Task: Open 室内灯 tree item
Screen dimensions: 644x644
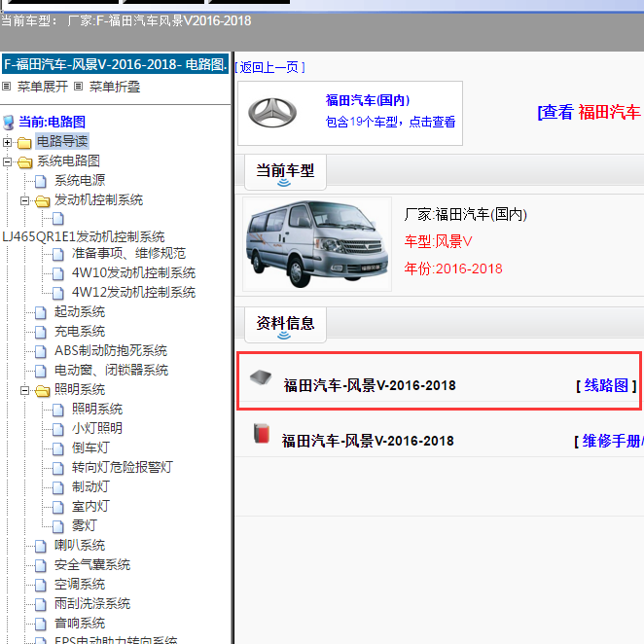Action: click(x=90, y=507)
